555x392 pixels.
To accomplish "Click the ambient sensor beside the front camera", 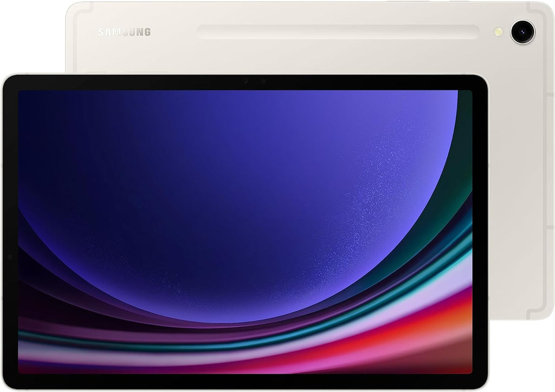I will pyautogui.click(x=263, y=81).
